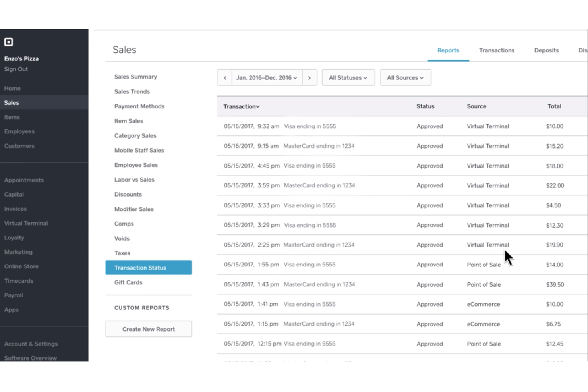588x392 pixels.
Task: Click the Square logo icon
Action: coord(8,42)
